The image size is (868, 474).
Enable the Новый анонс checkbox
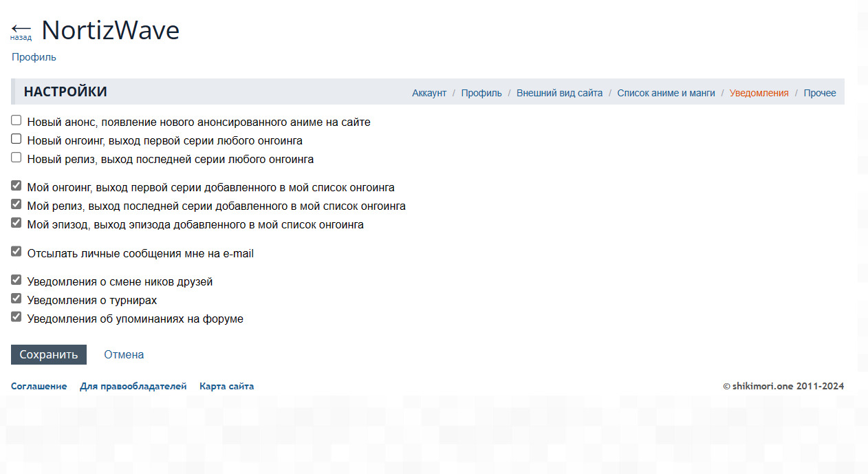click(17, 120)
